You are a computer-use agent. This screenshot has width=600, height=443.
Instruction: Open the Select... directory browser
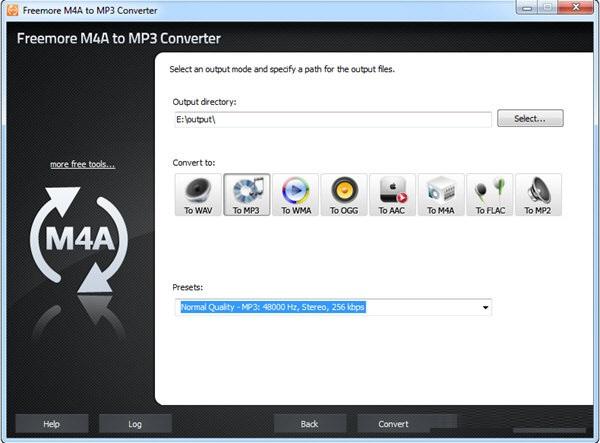click(x=530, y=118)
